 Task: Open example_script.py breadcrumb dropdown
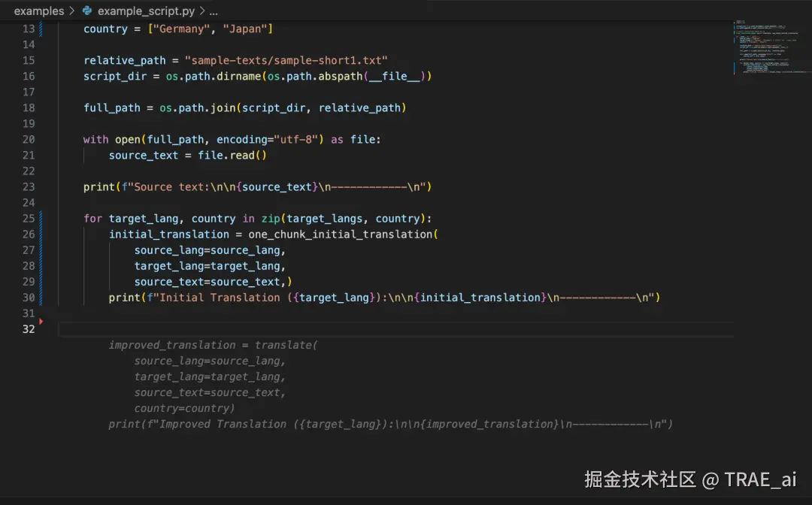point(145,11)
